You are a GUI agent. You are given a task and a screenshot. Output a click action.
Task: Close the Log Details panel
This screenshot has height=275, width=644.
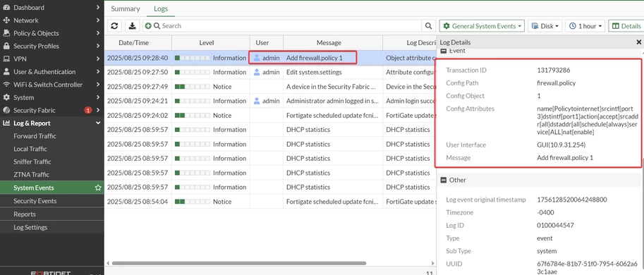coord(638,42)
